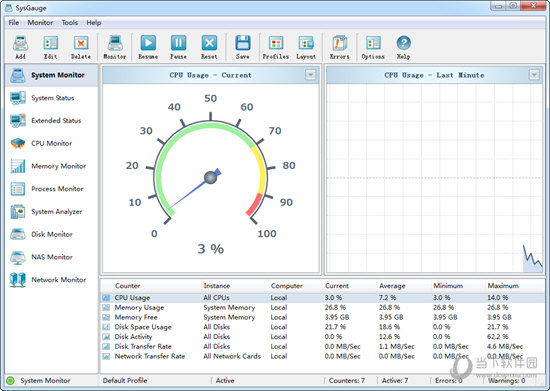
Task: Sort by the Maximum column header
Action: point(503,286)
